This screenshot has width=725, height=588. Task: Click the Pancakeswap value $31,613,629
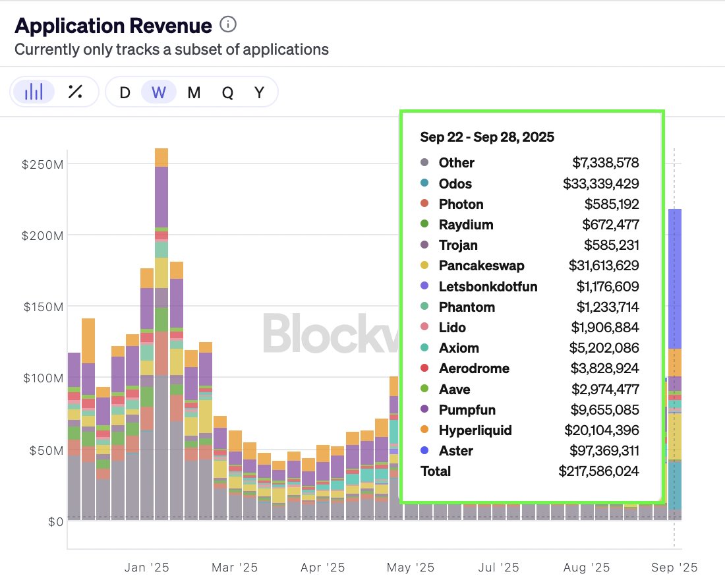click(x=603, y=266)
